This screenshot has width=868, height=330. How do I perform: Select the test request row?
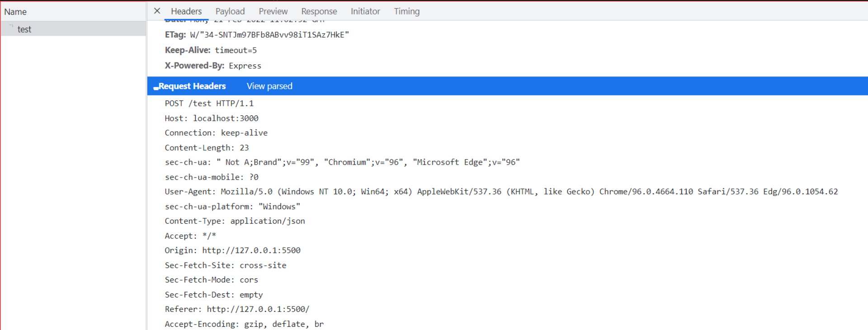click(73, 29)
